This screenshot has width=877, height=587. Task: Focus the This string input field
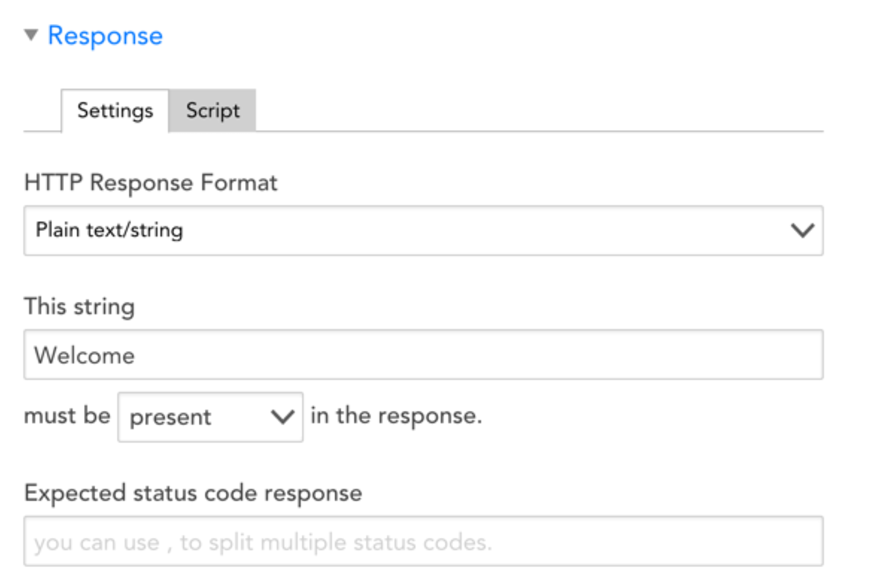pyautogui.click(x=423, y=354)
